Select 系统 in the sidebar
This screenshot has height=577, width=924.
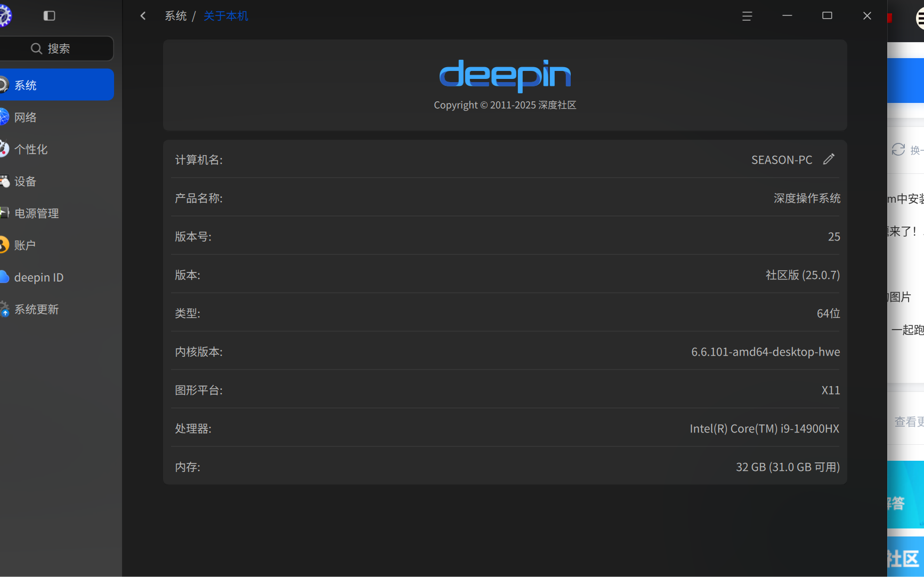[56, 85]
